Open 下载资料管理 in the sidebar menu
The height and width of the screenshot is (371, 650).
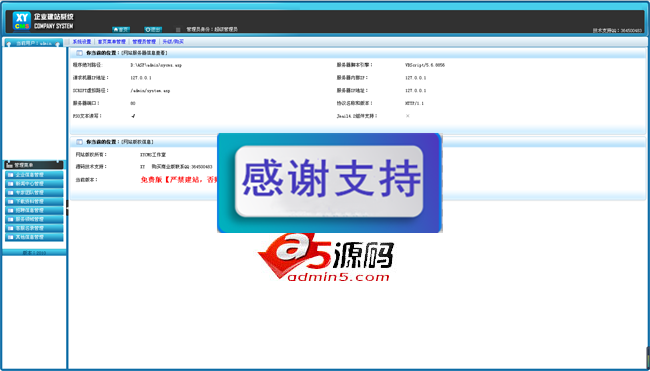34,201
